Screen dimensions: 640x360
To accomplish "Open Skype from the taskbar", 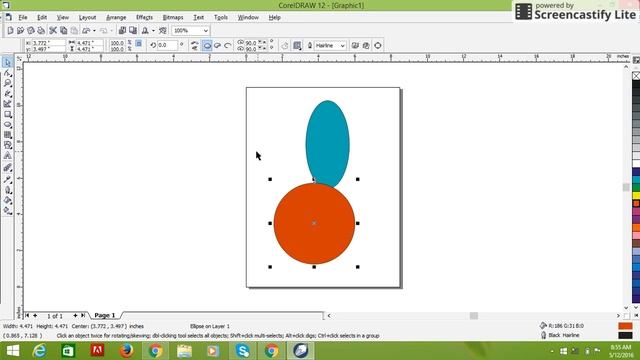I will [242, 351].
